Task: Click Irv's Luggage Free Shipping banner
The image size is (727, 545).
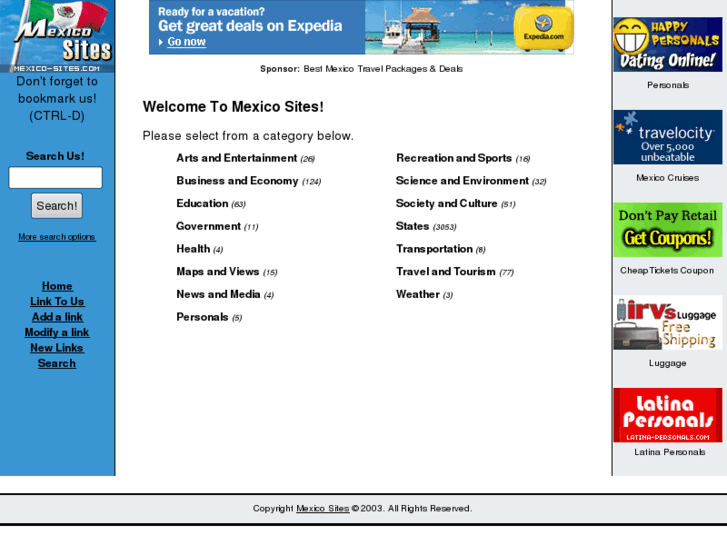Action: pos(668,323)
